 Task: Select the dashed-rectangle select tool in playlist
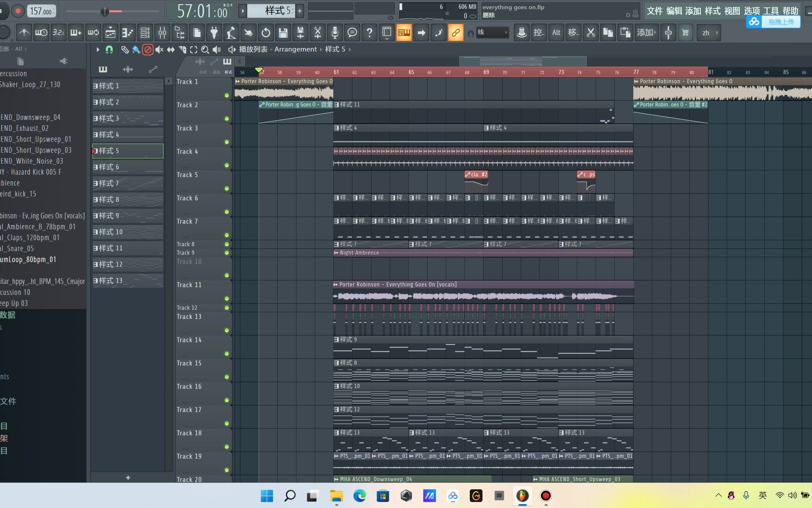point(193,50)
